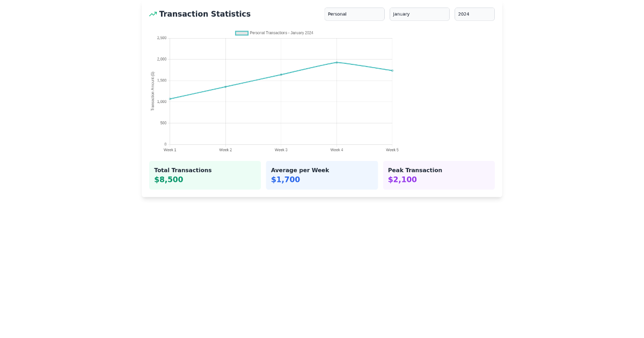Click the Week 3 data point on the chart
644x338 pixels.
tap(281, 74)
